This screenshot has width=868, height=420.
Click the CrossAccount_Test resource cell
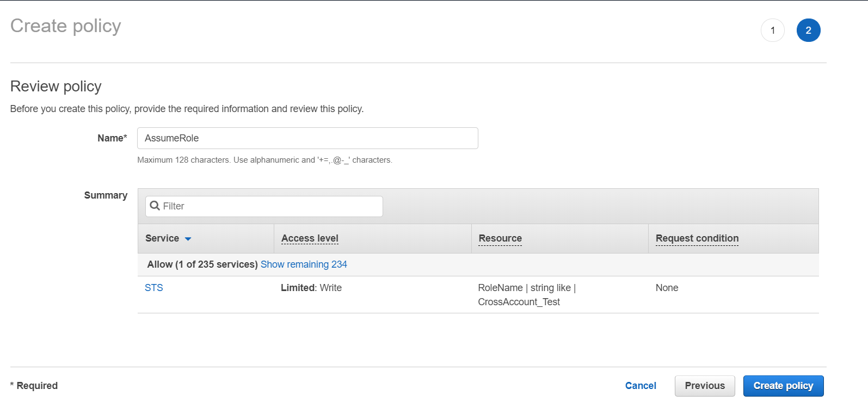(x=519, y=302)
